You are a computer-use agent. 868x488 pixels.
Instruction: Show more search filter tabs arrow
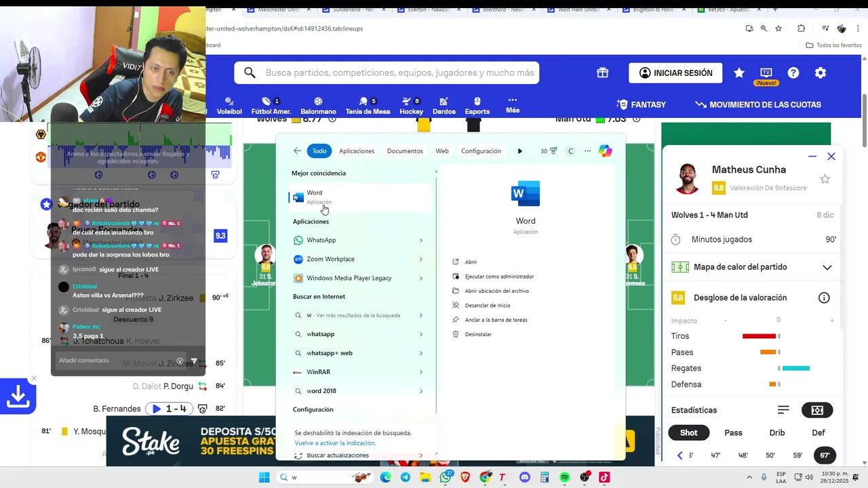click(x=519, y=151)
